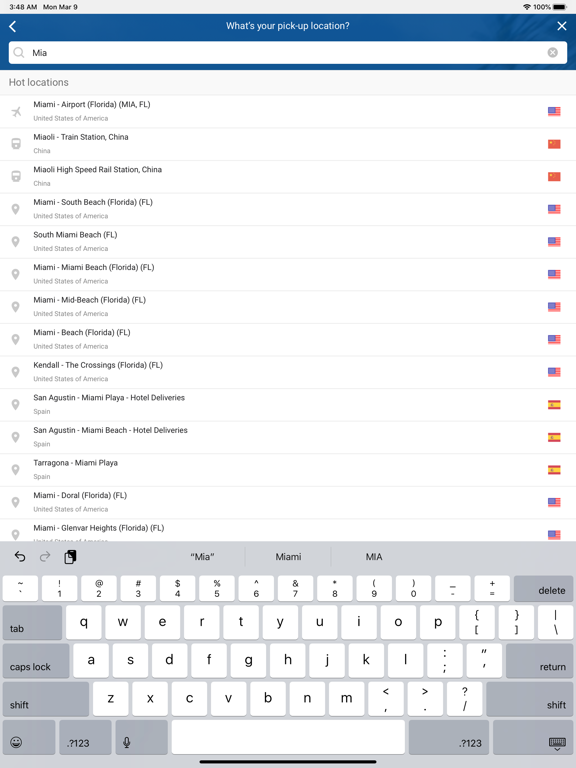Tap Spain flag on Tarragona row
Image resolution: width=576 pixels, height=768 pixels.
click(x=554, y=470)
